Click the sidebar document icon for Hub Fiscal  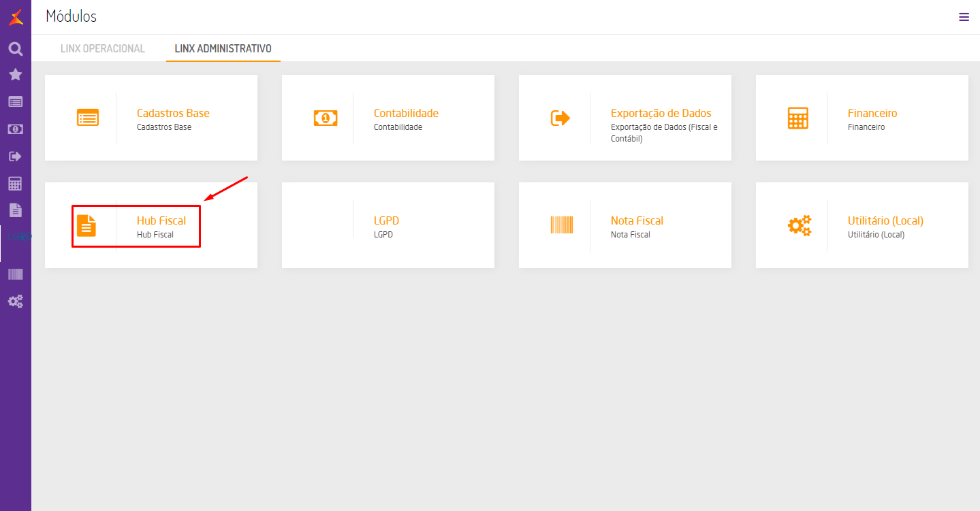(x=16, y=210)
